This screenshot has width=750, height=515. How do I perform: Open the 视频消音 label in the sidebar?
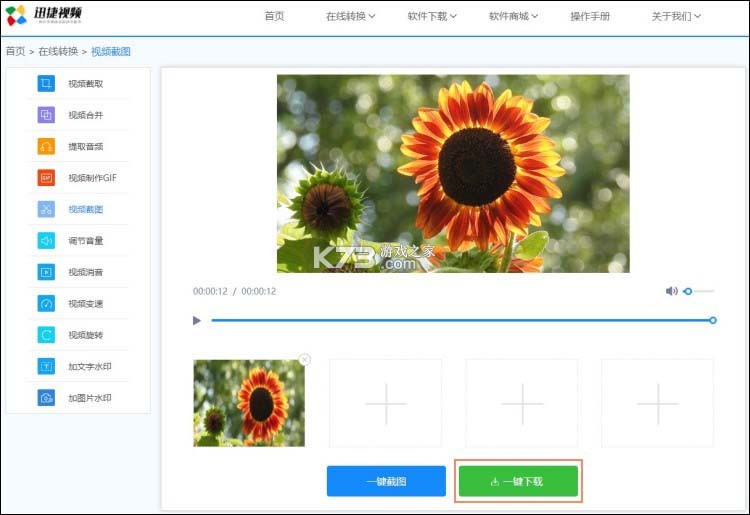[86, 273]
